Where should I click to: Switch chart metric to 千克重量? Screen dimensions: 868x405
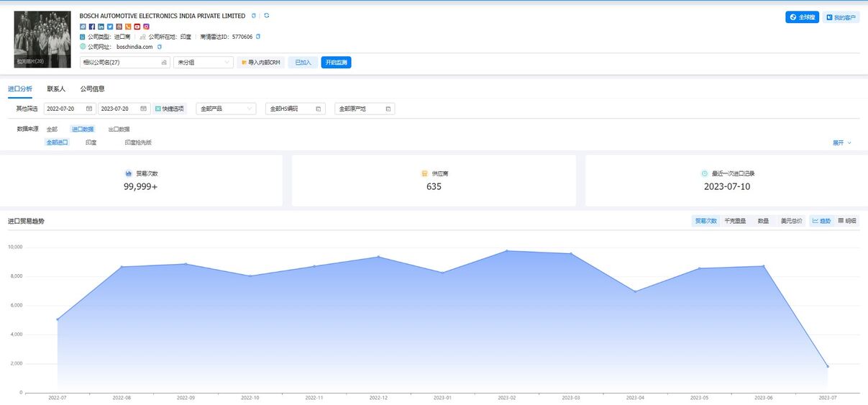coord(735,221)
